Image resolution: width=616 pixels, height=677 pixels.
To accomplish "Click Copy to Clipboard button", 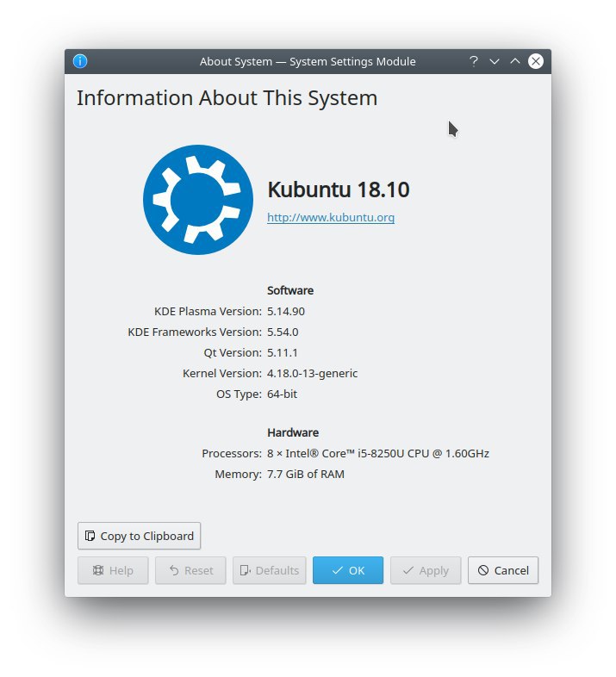I will (x=139, y=536).
